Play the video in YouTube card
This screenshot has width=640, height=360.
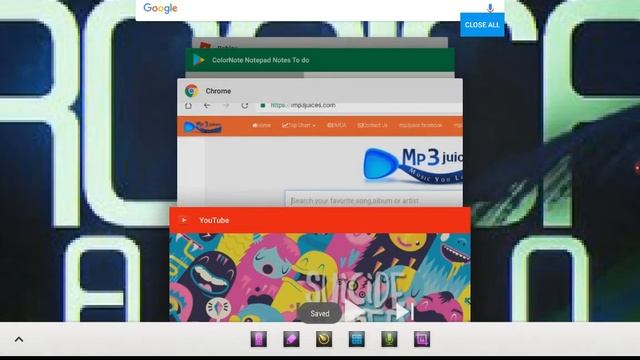[353, 312]
